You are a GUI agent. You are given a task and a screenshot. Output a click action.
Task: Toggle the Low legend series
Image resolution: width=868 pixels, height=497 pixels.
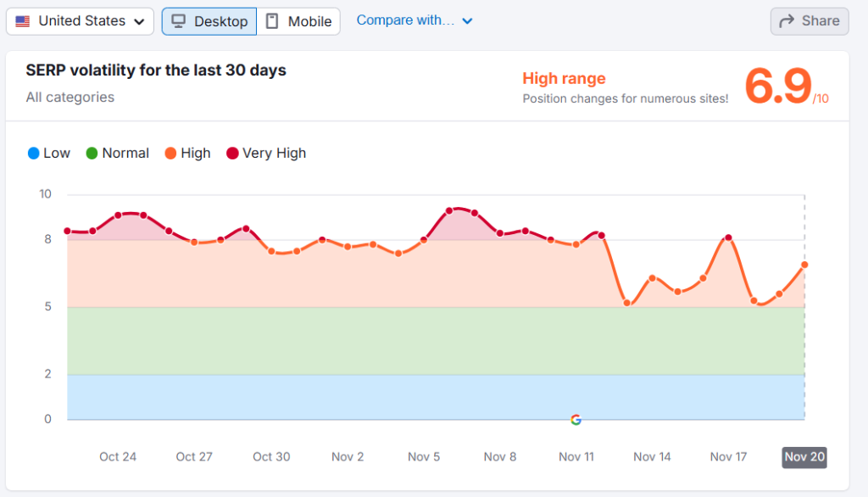click(48, 154)
